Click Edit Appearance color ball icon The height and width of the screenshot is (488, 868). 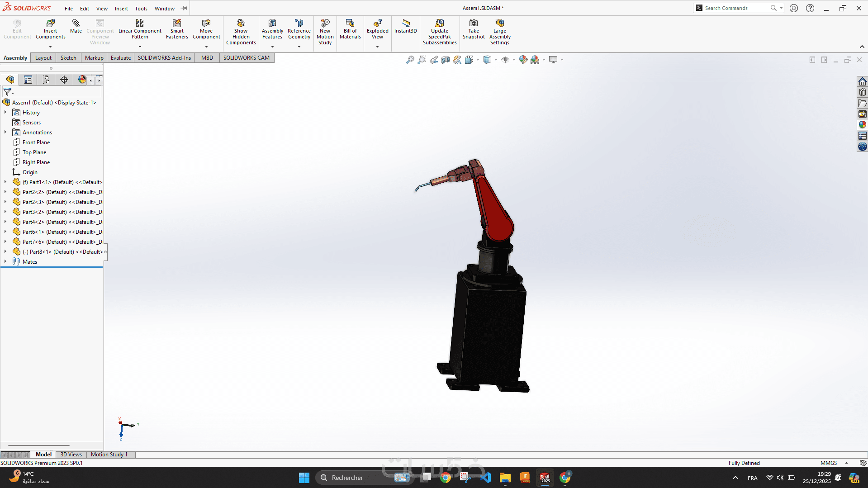pos(523,60)
